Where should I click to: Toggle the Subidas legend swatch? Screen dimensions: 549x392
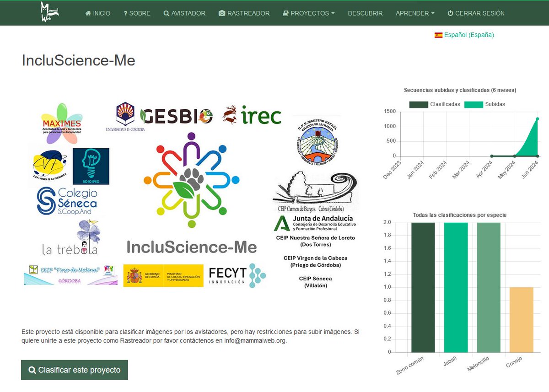coord(474,104)
